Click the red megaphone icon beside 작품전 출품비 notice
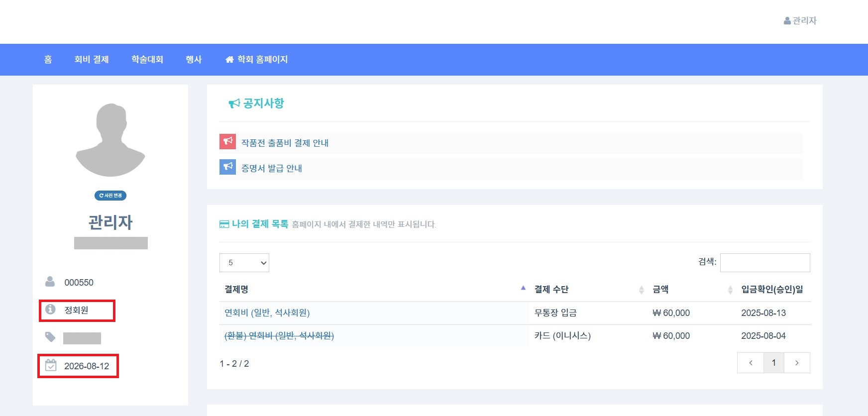Viewport: 868px width, 416px height. click(x=227, y=142)
